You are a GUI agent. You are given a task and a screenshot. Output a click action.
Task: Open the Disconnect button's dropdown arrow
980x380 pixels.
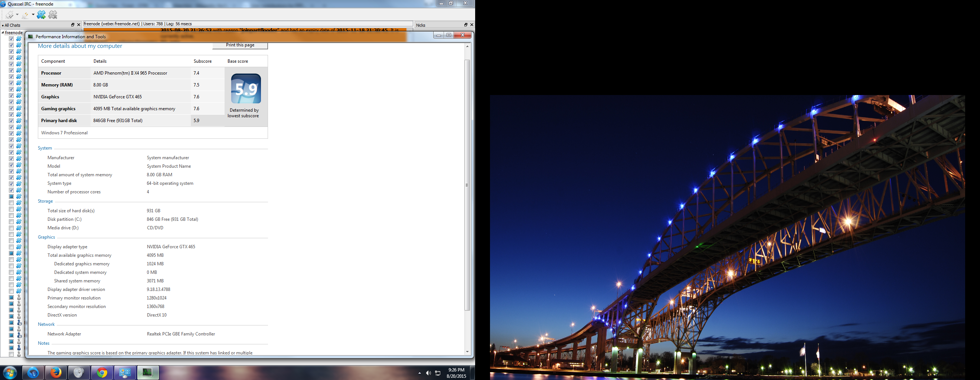(x=33, y=15)
